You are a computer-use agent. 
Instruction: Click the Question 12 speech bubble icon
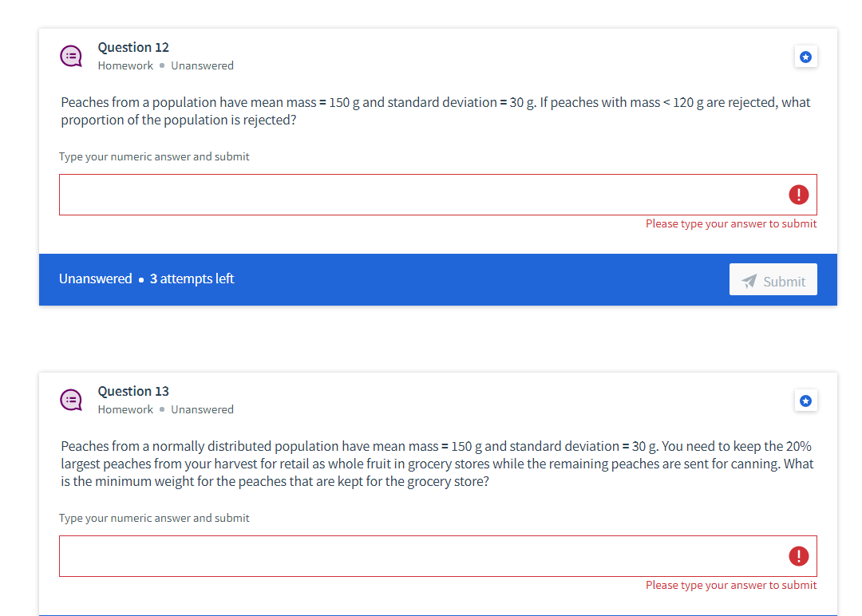tap(71, 56)
